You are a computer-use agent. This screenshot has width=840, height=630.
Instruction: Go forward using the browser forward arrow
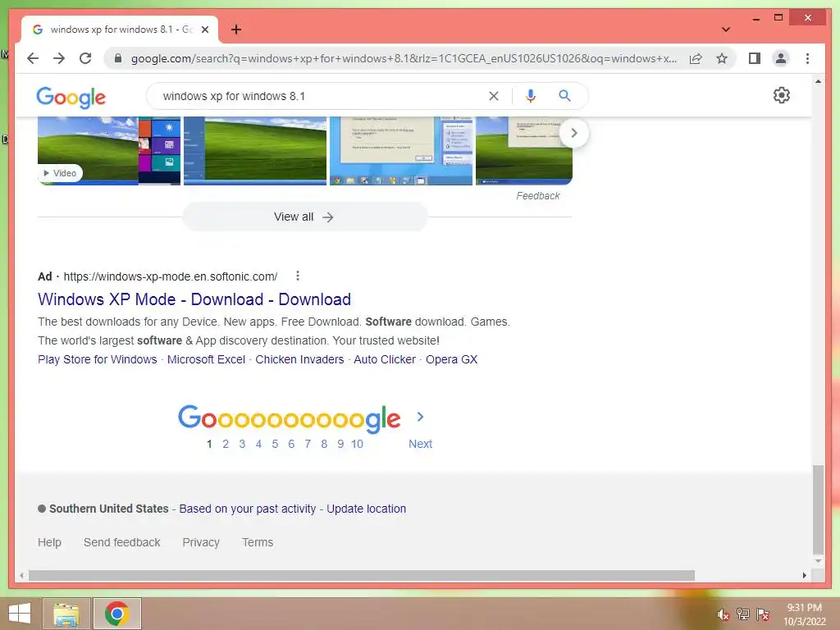pyautogui.click(x=59, y=58)
